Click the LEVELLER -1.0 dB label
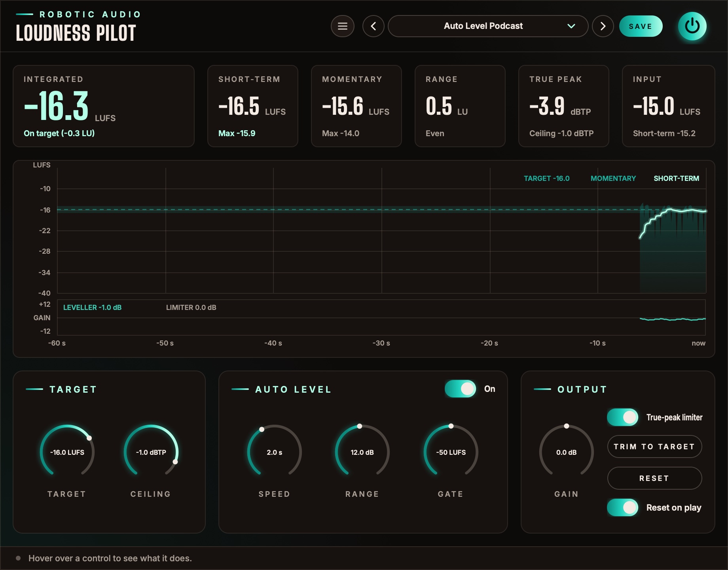The width and height of the screenshot is (728, 570). point(92,308)
